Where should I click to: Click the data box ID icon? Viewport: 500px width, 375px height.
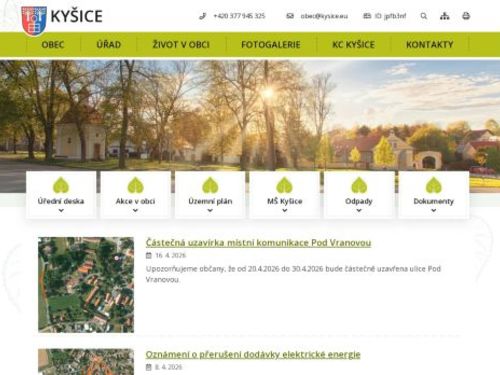point(367,16)
